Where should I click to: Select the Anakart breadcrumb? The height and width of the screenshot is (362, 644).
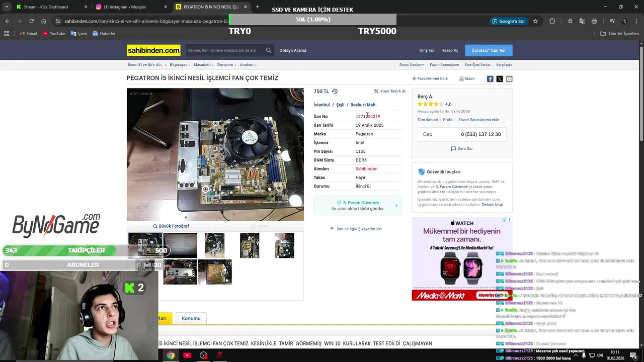(247, 65)
